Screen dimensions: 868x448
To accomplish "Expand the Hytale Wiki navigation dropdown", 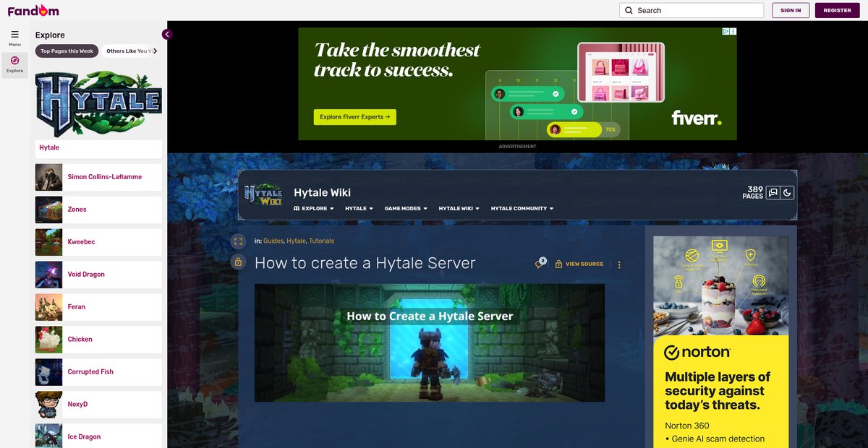I will [459, 209].
